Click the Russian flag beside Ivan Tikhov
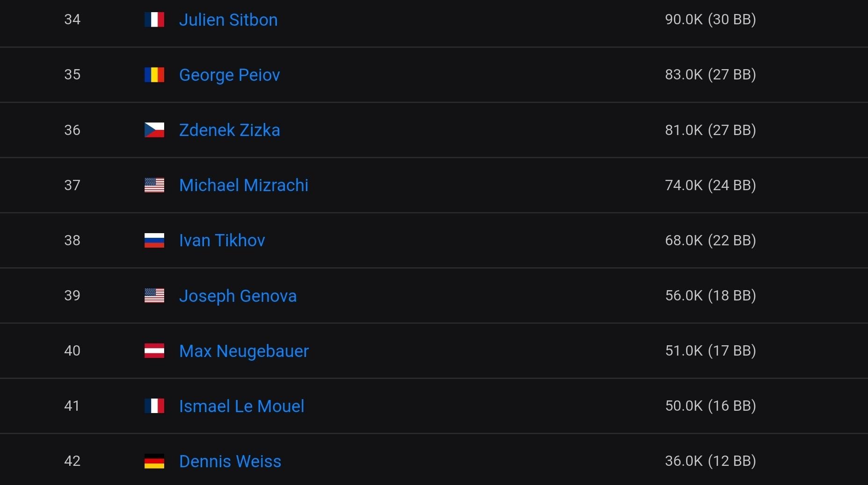 [x=154, y=240]
